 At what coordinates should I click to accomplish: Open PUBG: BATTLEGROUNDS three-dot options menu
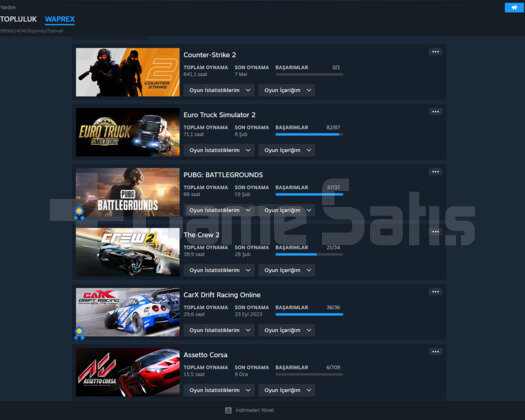tap(435, 171)
